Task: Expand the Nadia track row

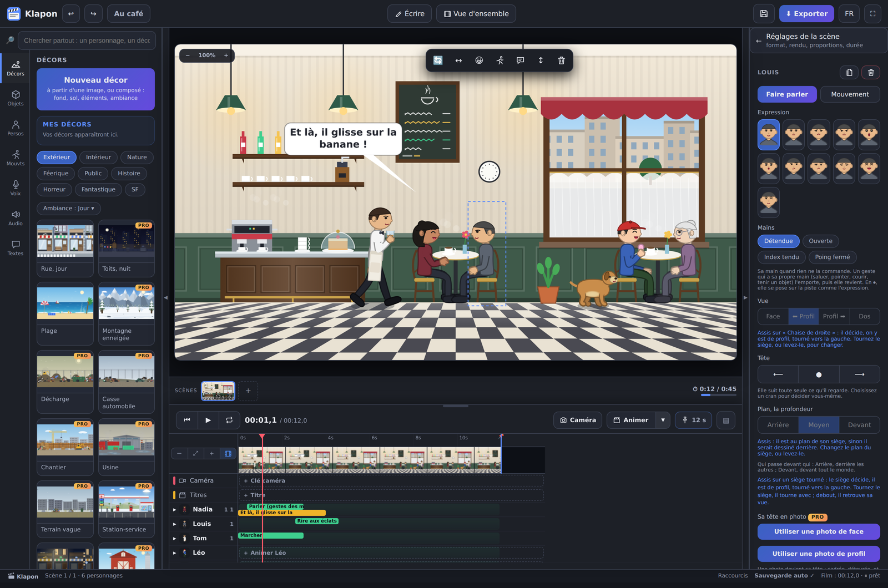Action: (x=174, y=510)
